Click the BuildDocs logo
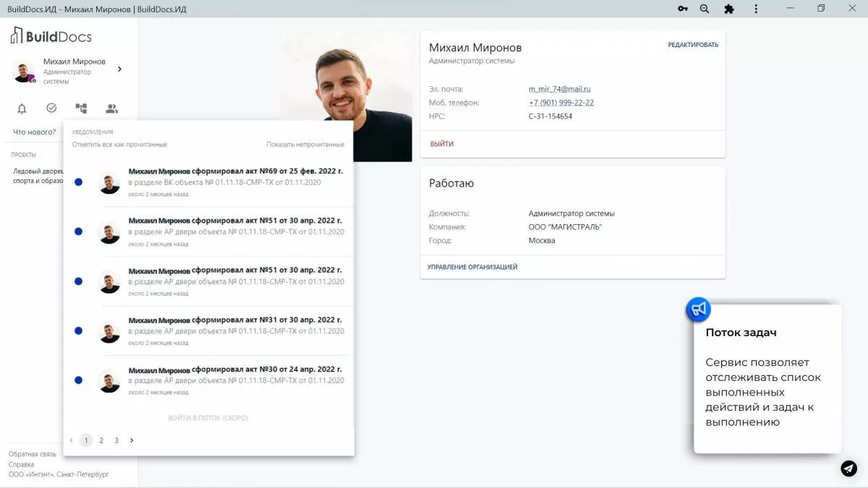This screenshot has width=868, height=488. click(x=51, y=35)
